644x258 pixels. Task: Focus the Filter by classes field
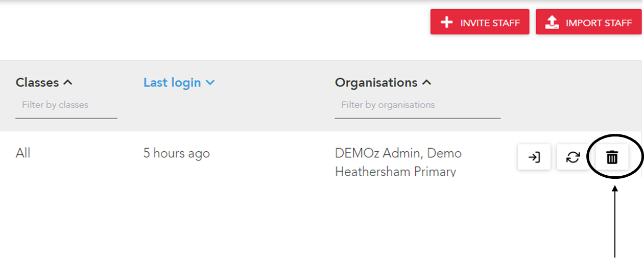tap(66, 105)
